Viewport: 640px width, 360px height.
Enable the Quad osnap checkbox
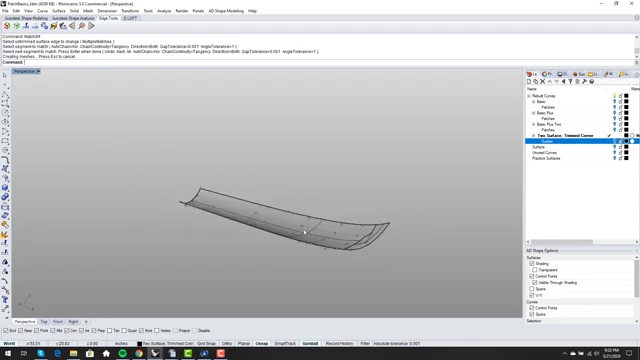[x=124, y=331]
